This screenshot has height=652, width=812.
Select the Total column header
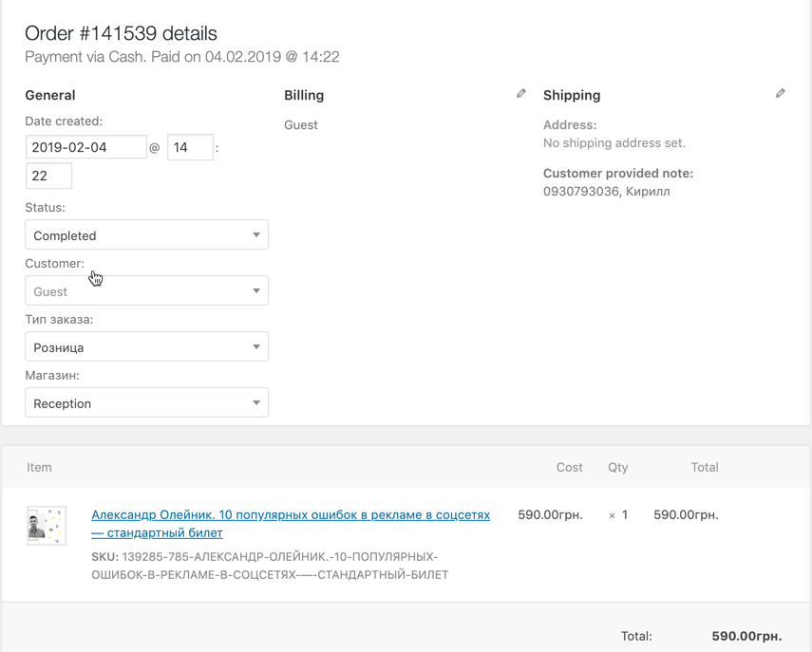pos(705,467)
